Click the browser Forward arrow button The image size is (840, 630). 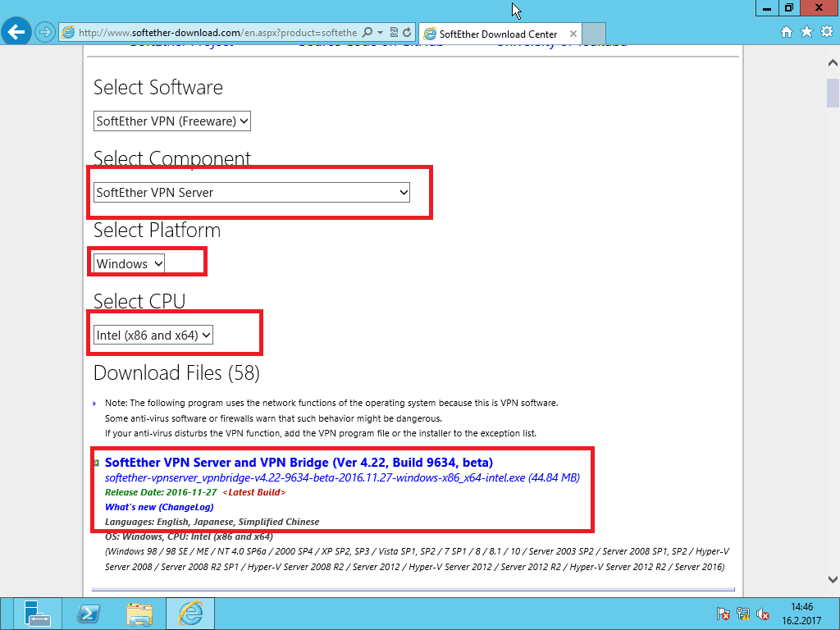click(x=45, y=33)
